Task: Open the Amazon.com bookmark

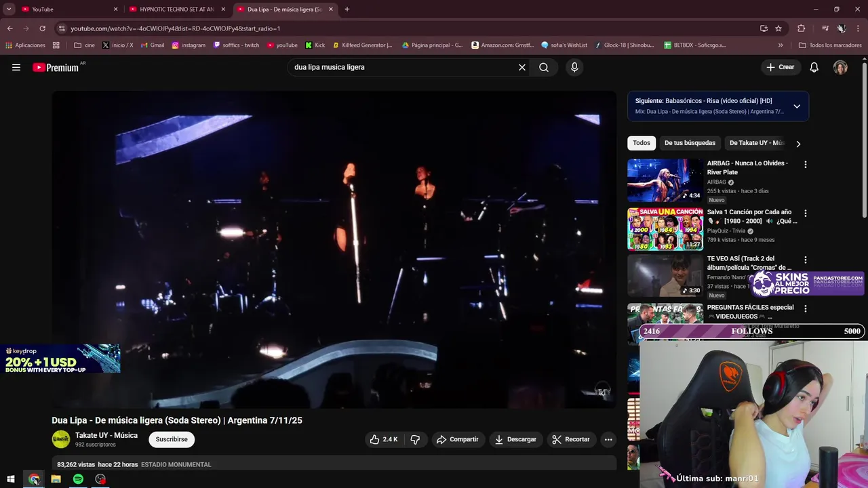Action: pyautogui.click(x=501, y=45)
